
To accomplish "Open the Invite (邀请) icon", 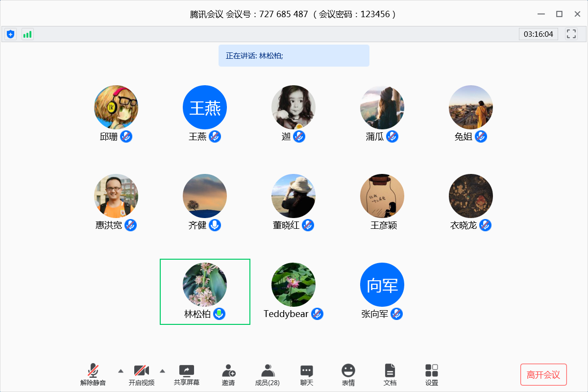I will (x=228, y=375).
